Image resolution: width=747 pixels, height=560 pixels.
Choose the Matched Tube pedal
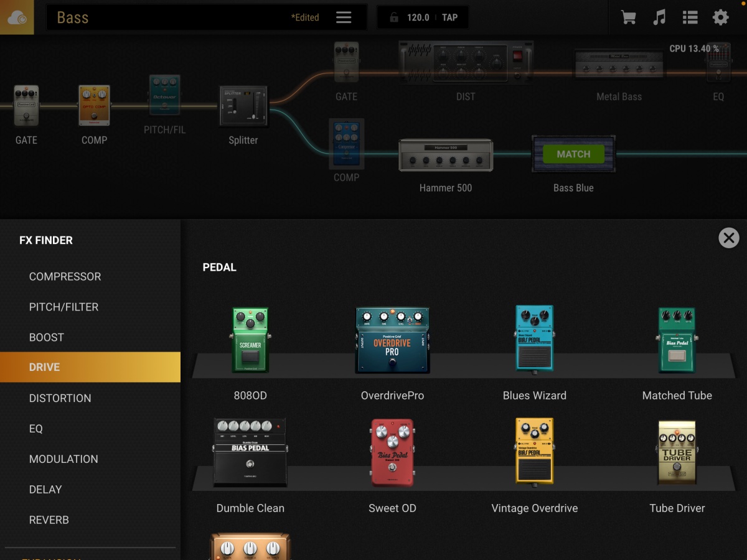pyautogui.click(x=677, y=340)
